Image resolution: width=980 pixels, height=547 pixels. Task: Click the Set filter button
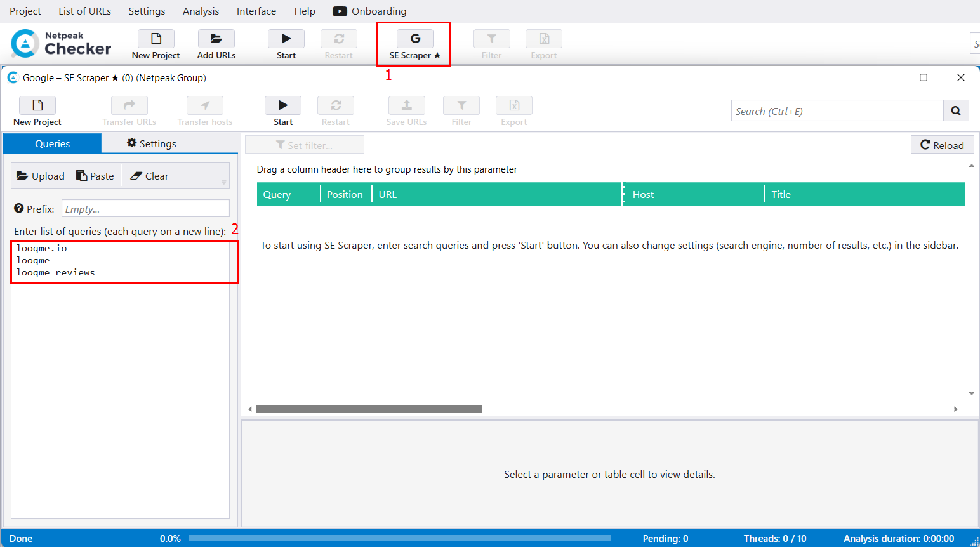coord(305,145)
